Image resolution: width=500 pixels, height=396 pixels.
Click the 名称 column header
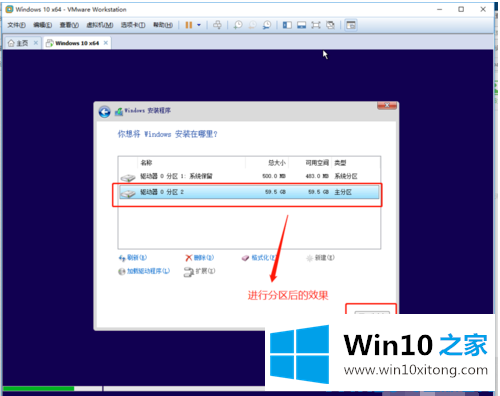pyautogui.click(x=146, y=163)
